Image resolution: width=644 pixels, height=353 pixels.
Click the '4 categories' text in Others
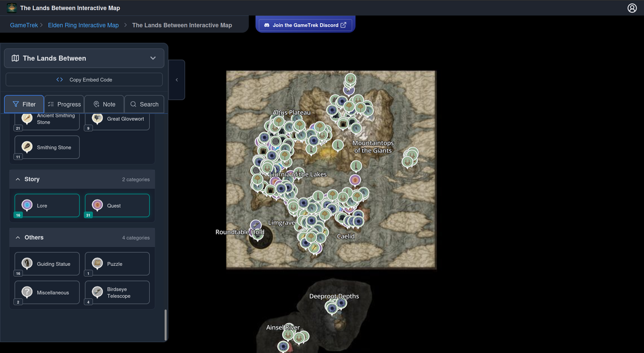coord(136,238)
